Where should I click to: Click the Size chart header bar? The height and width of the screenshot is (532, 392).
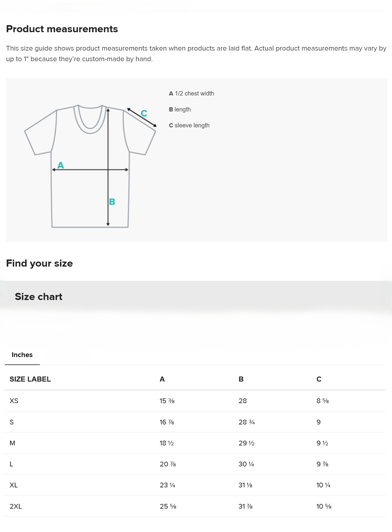196,296
